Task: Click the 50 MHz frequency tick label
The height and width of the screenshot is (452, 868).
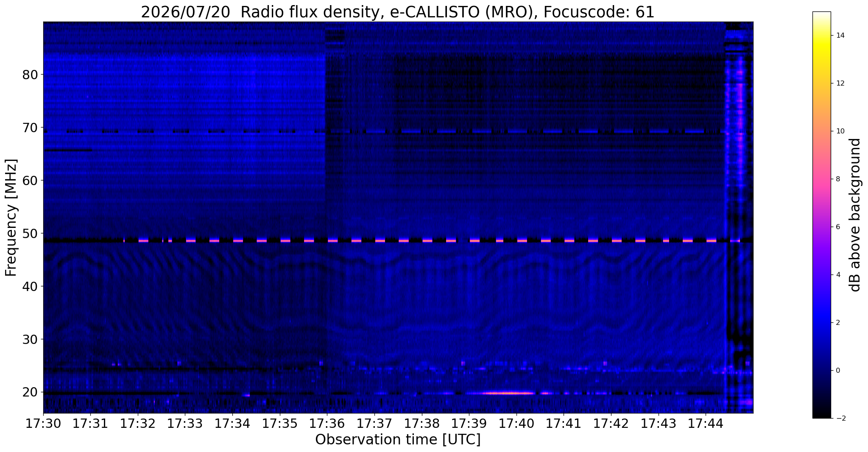Action: [x=30, y=233]
